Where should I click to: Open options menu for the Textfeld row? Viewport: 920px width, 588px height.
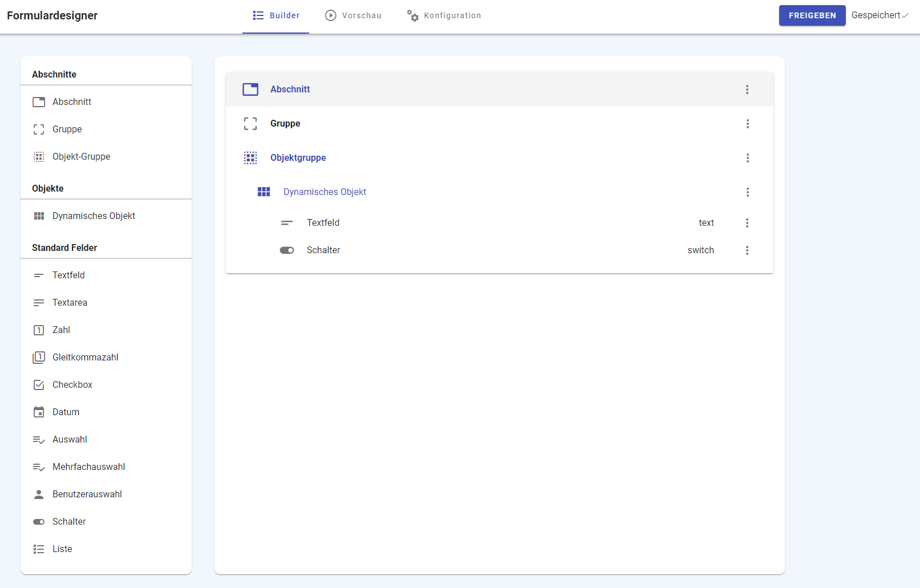pos(747,223)
